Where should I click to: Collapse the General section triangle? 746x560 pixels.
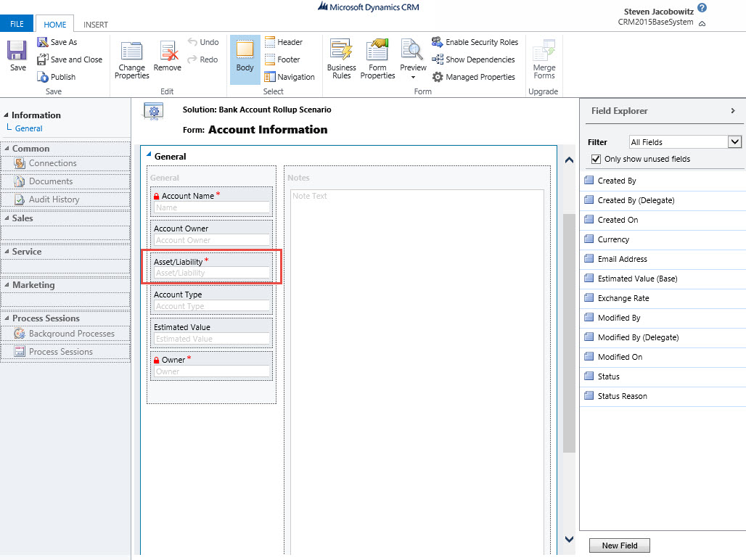[149, 155]
